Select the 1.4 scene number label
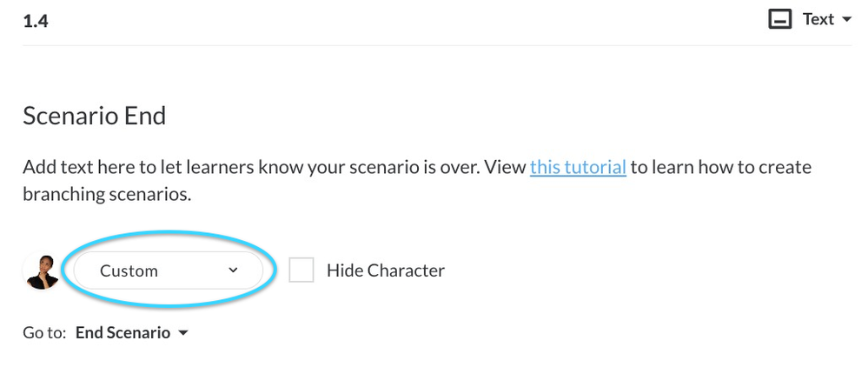Screen dimensions: 868x374 tap(36, 21)
